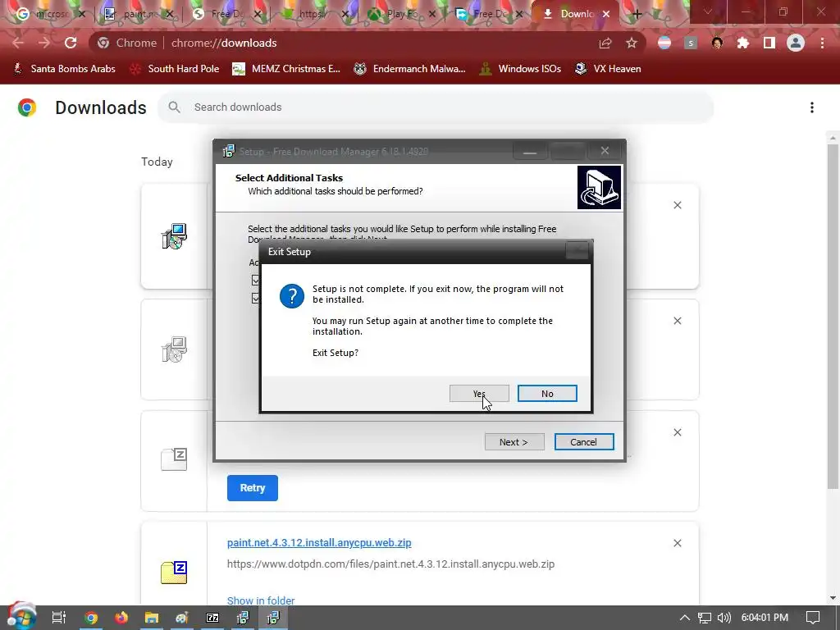840x630 pixels.
Task: Click the gray S extension icon
Action: (x=691, y=43)
